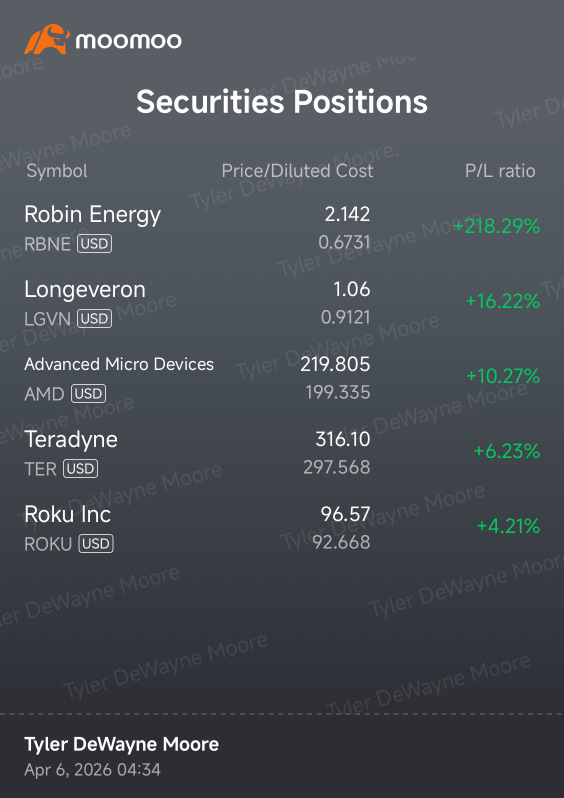Select the USD badge next to TER
The width and height of the screenshot is (564, 798).
(80, 468)
